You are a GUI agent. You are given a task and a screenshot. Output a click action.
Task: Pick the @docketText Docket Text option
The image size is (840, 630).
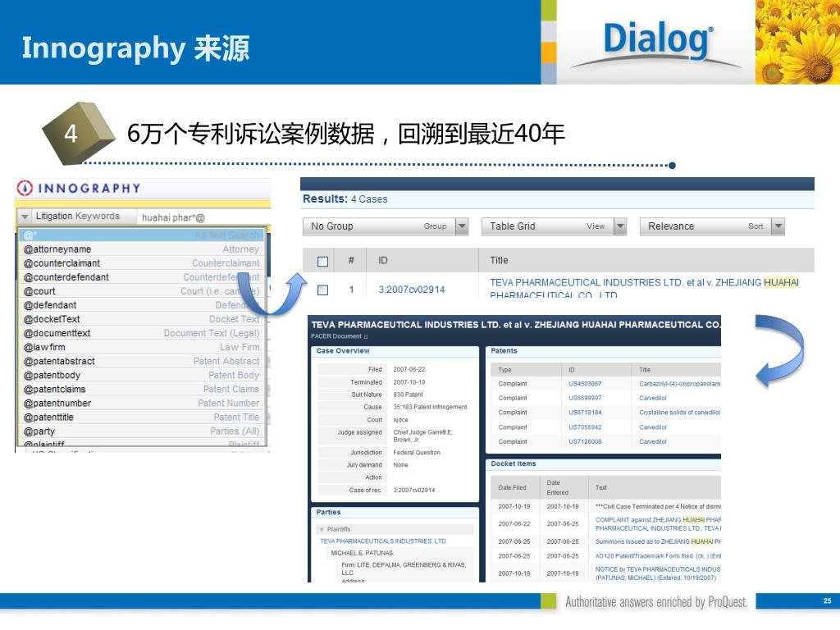coord(141,319)
